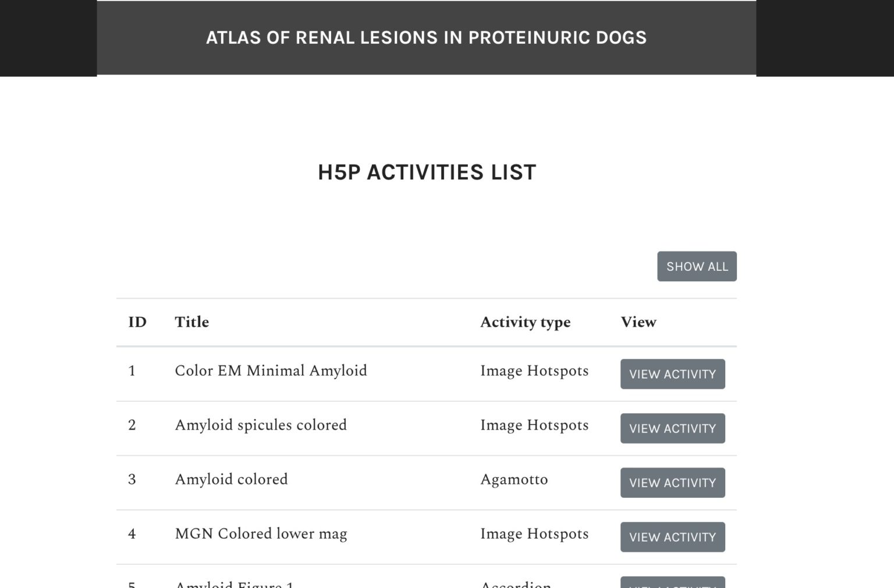Click the SHOW ALL button
894x588 pixels.
coord(697,266)
